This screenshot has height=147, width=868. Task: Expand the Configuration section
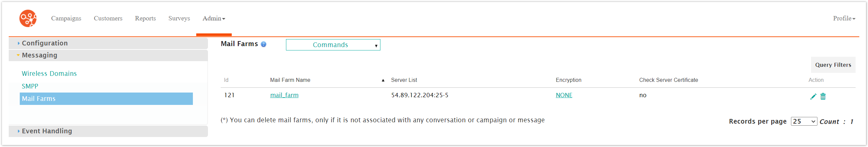45,43
